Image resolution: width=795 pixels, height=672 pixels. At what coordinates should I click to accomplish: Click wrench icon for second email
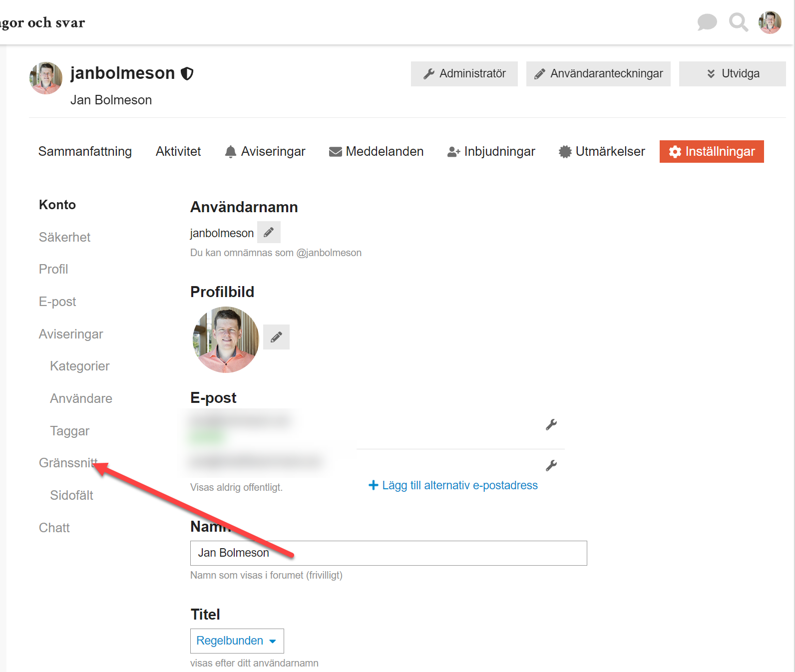551,466
